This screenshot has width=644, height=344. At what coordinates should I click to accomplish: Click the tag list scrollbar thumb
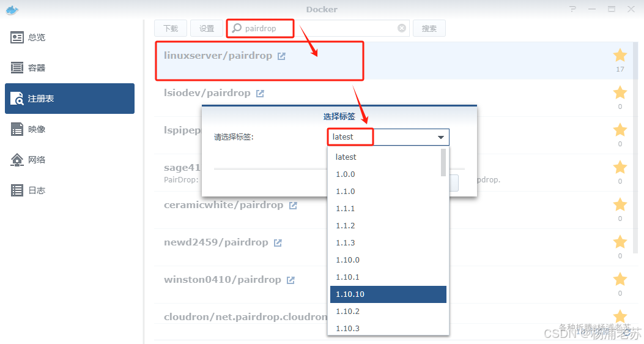[x=443, y=163]
